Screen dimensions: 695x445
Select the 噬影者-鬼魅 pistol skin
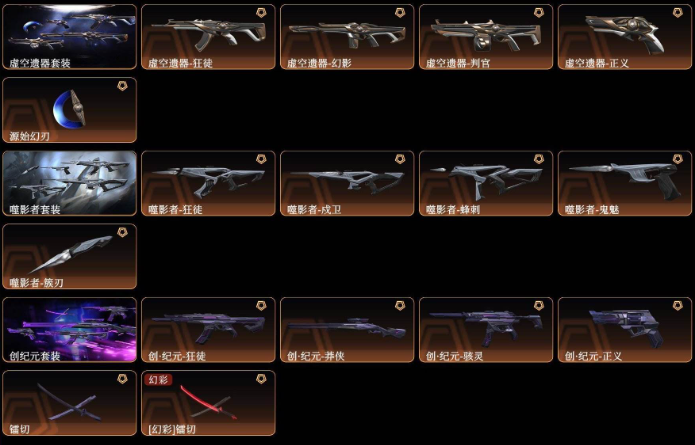625,183
